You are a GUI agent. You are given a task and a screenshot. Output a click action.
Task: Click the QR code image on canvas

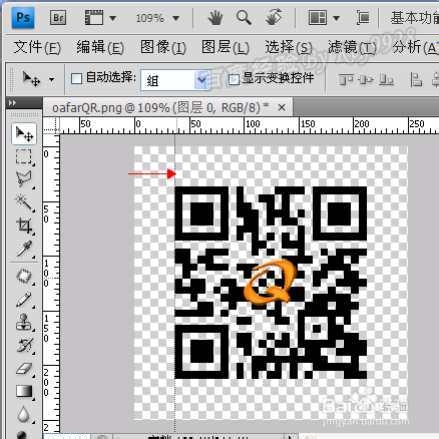point(271,283)
